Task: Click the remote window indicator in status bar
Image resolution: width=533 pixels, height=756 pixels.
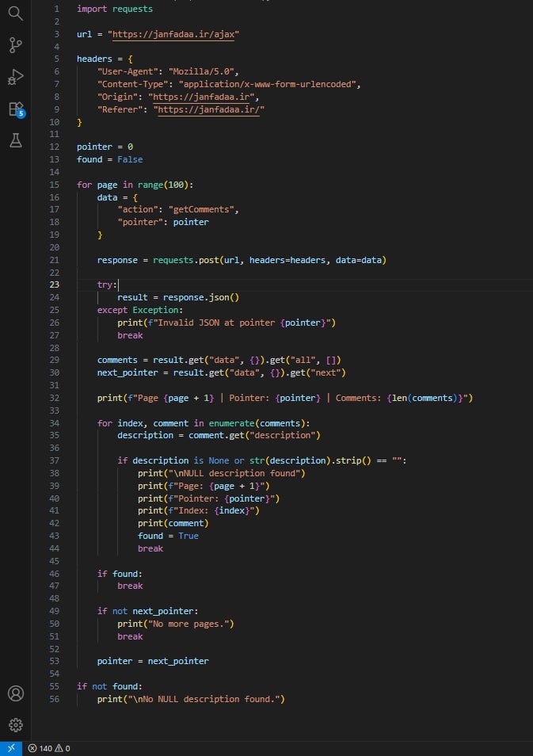Action: (x=10, y=748)
